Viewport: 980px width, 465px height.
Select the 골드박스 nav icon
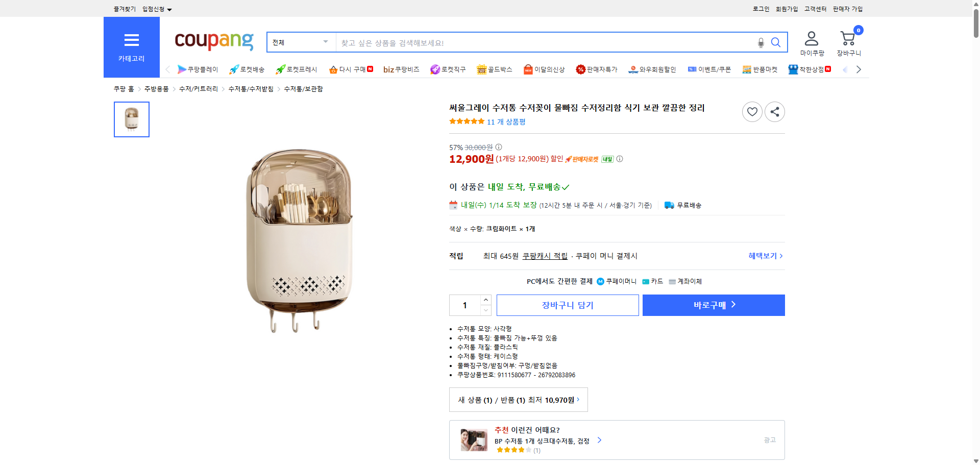pyautogui.click(x=494, y=69)
